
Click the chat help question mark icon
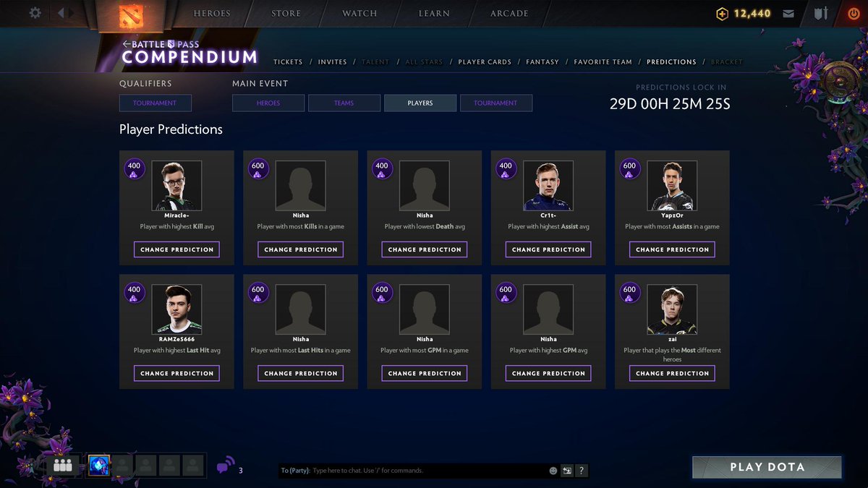(x=582, y=471)
